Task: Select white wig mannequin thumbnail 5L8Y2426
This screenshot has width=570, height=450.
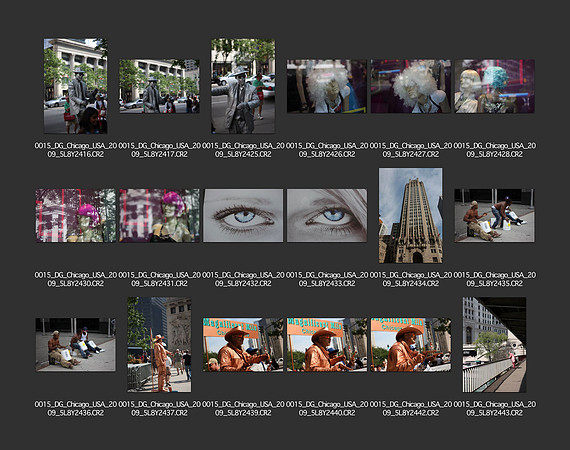Action: [327, 86]
